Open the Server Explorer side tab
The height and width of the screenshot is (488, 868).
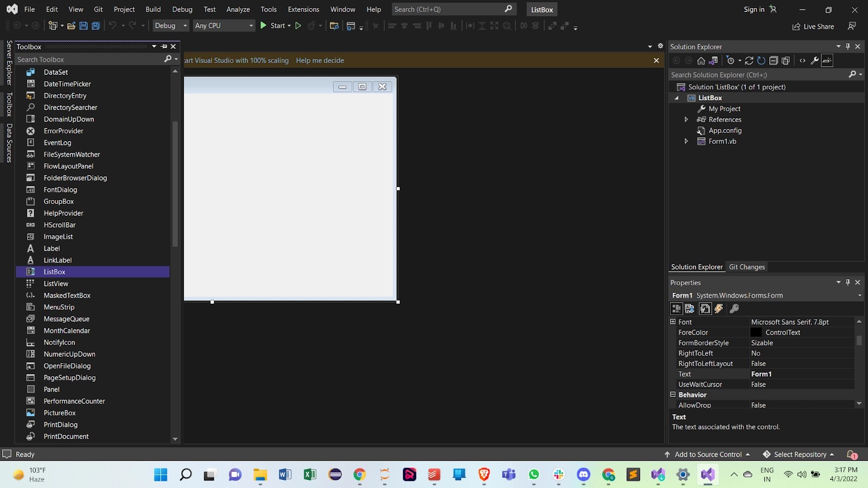[9, 63]
